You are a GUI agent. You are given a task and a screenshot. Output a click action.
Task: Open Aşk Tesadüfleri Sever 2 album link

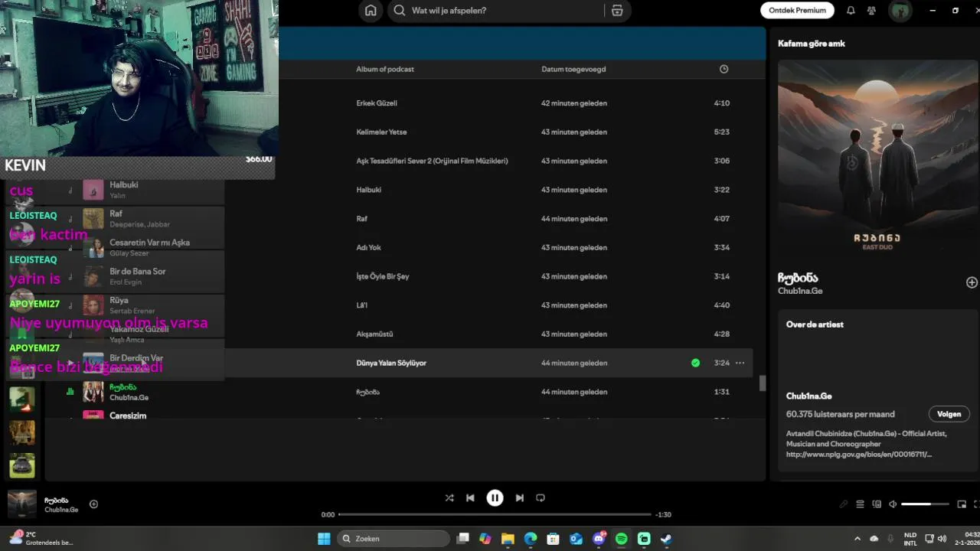coord(432,161)
